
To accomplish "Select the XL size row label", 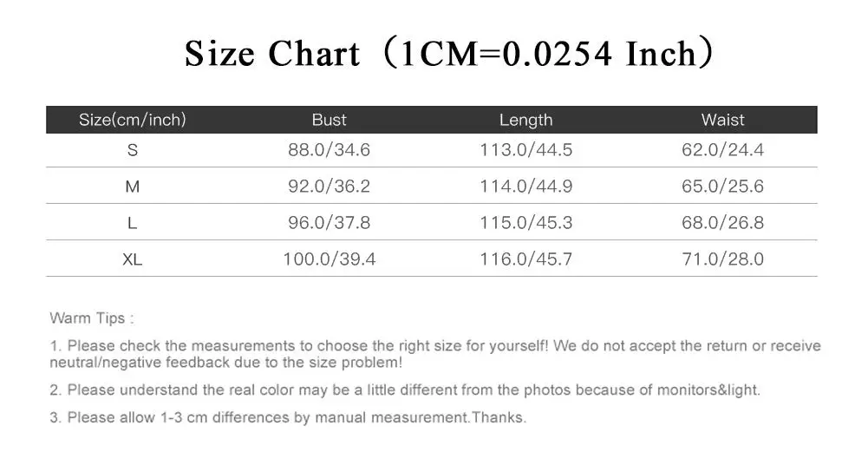I will click(x=133, y=259).
